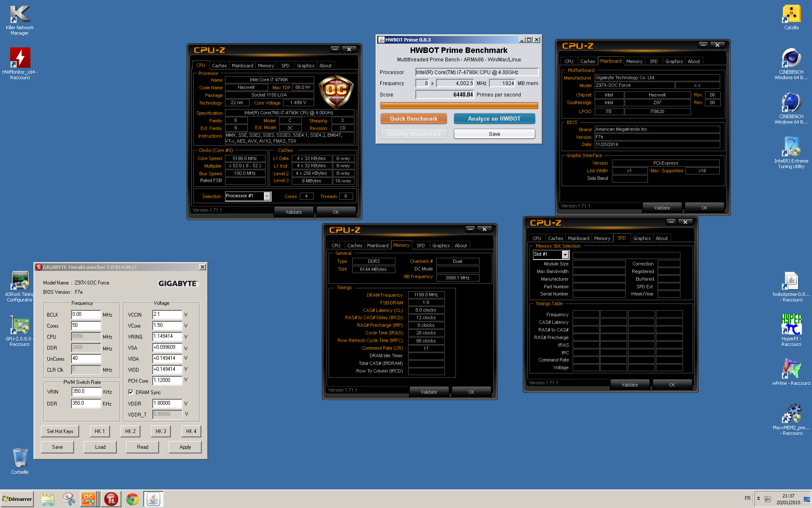Open wPrime shortcut icon
The image size is (812, 508).
coord(791,373)
